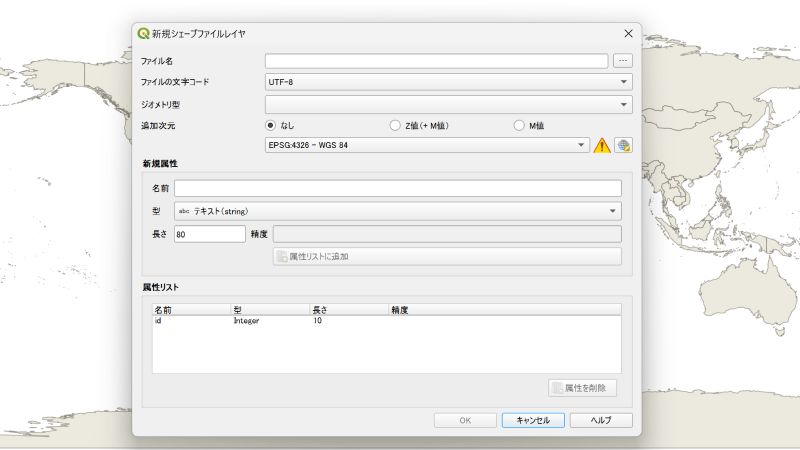Click the 名前 column header in attribute list
Image resolution: width=800 pixels, height=450 pixels.
pyautogui.click(x=192, y=310)
